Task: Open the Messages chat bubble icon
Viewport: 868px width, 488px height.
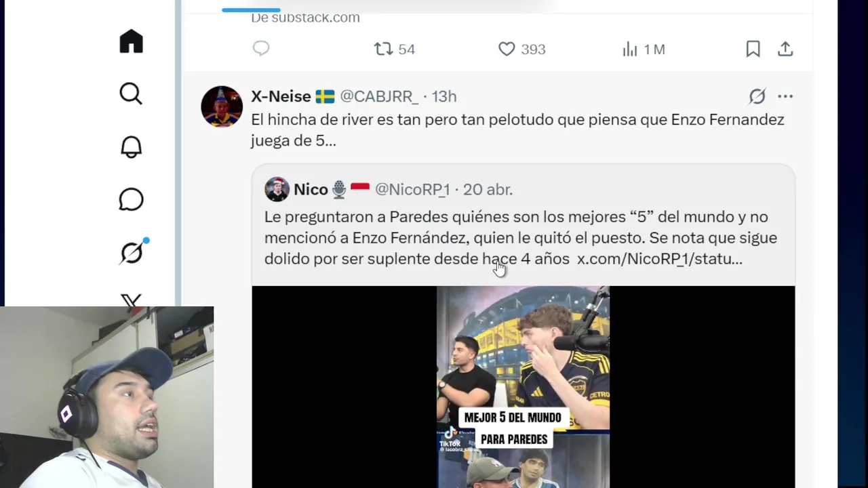Action: click(x=131, y=199)
